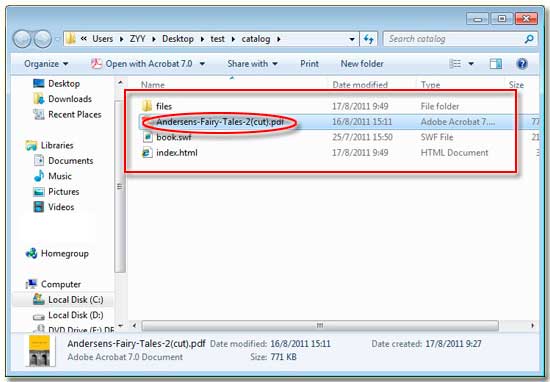550x382 pixels.
Task: Open Help with the question mark icon
Action: (522, 63)
